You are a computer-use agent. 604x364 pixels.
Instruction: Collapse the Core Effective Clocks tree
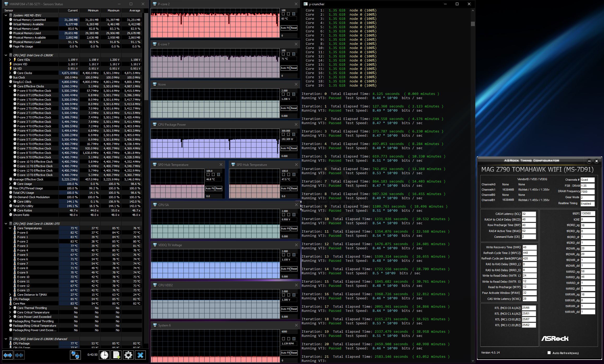10,86
